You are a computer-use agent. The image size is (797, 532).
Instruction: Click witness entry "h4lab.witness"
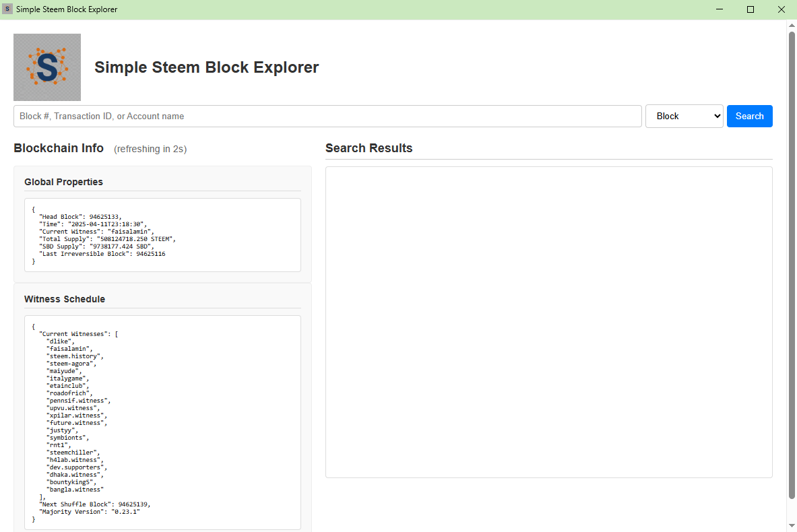[75, 460]
